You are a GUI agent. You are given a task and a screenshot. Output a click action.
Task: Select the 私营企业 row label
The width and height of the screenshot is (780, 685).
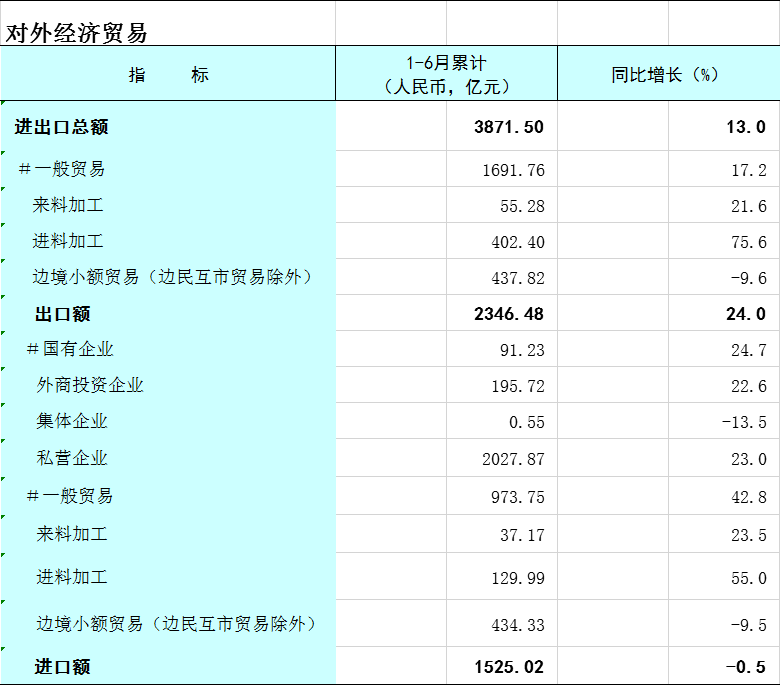pos(72,458)
